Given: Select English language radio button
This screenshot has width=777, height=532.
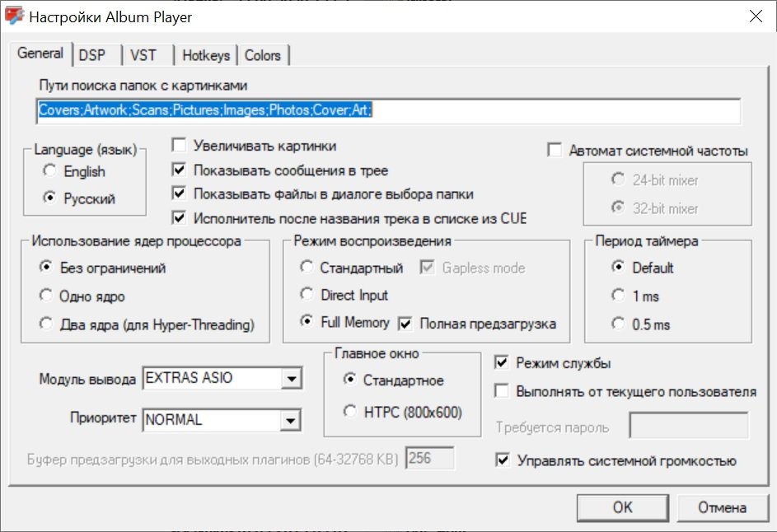Looking at the screenshot, I should 50,171.
